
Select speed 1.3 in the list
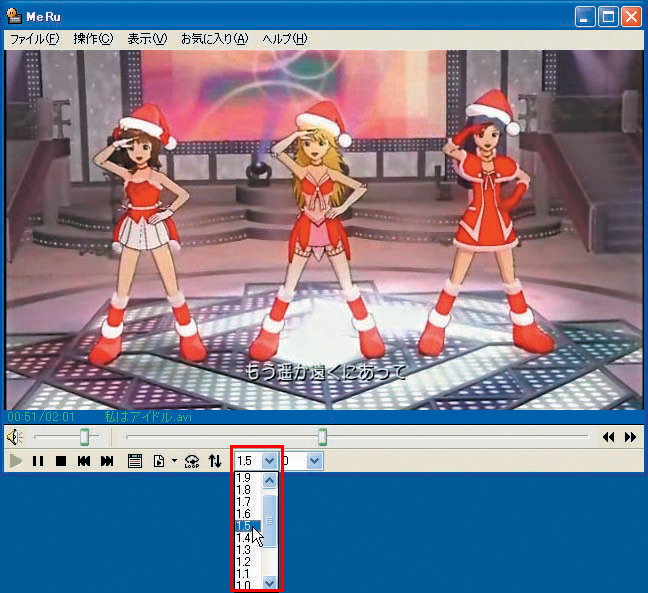(248, 550)
